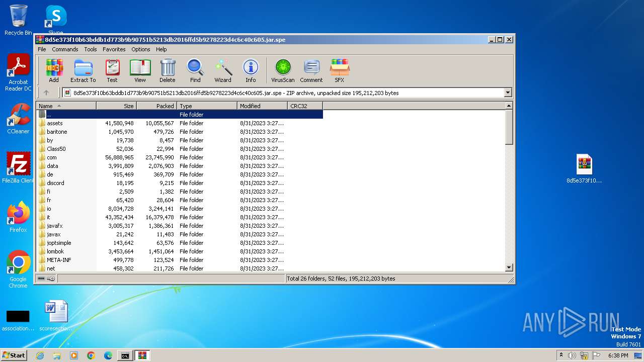Click WinRAR taskbar button

point(142,355)
